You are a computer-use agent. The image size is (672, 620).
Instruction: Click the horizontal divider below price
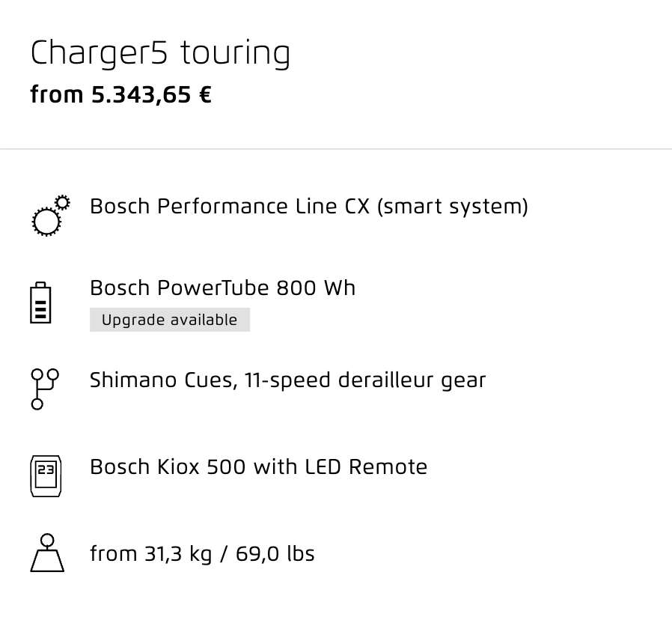pyautogui.click(x=336, y=149)
